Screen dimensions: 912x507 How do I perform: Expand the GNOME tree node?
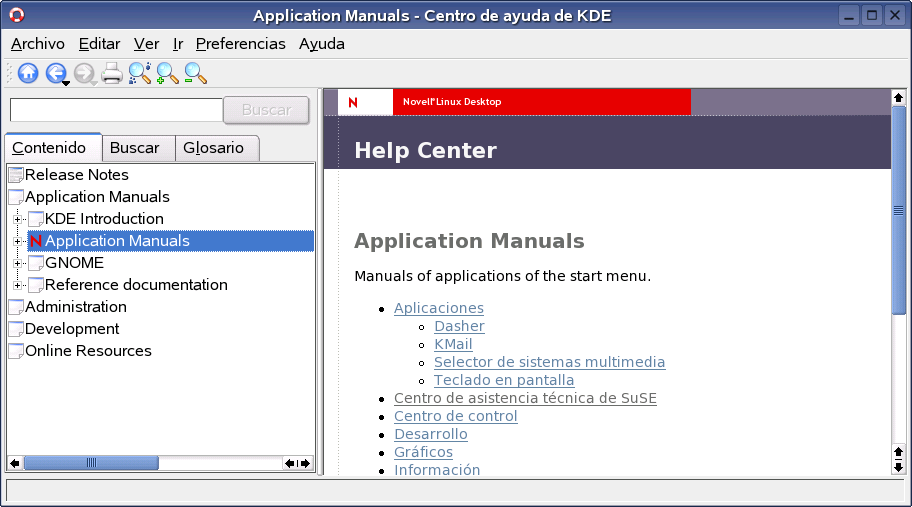(17, 263)
